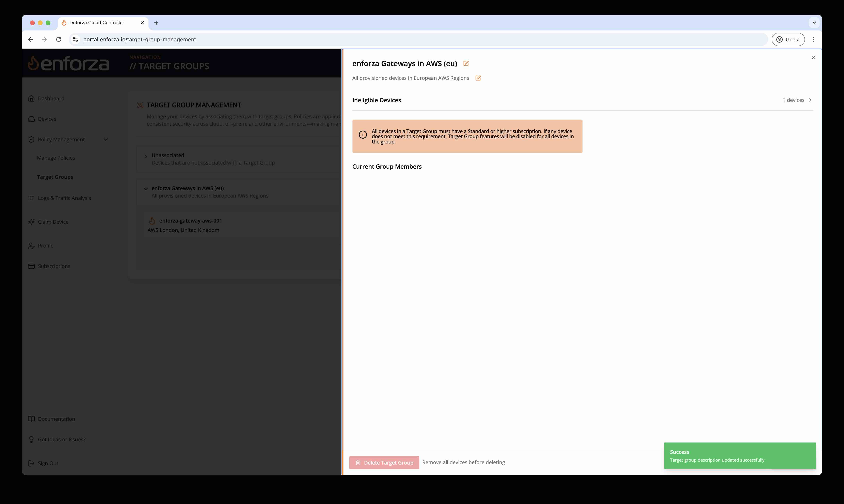The image size is (844, 504).
Task: Click AWS London, United Kingdom location text
Action: 183,230
